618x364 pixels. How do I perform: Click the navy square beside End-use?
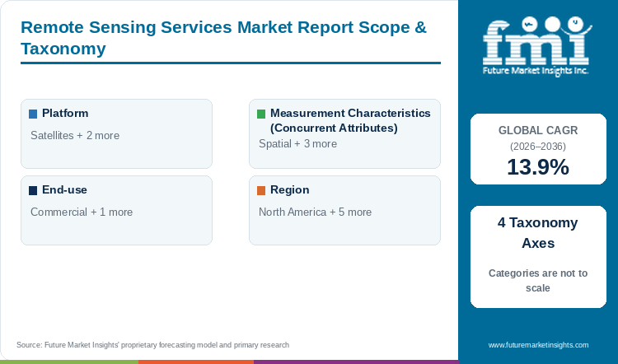point(33,191)
